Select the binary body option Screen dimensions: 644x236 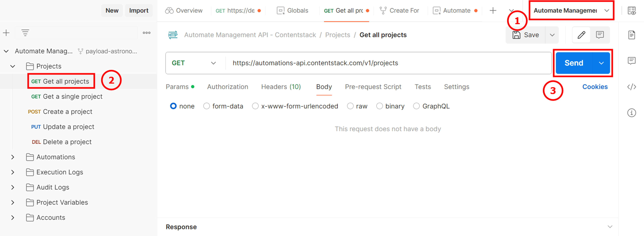[380, 106]
